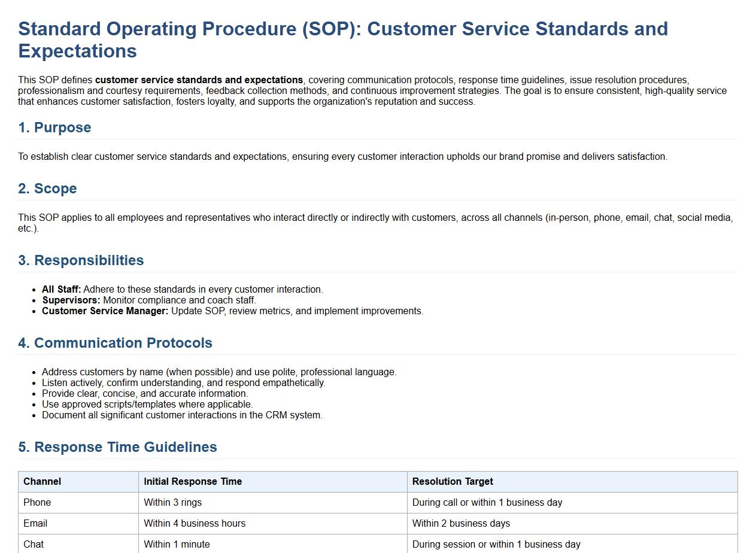Click the 'Within 3 rings' cell
756x553 pixels.
[x=172, y=503]
